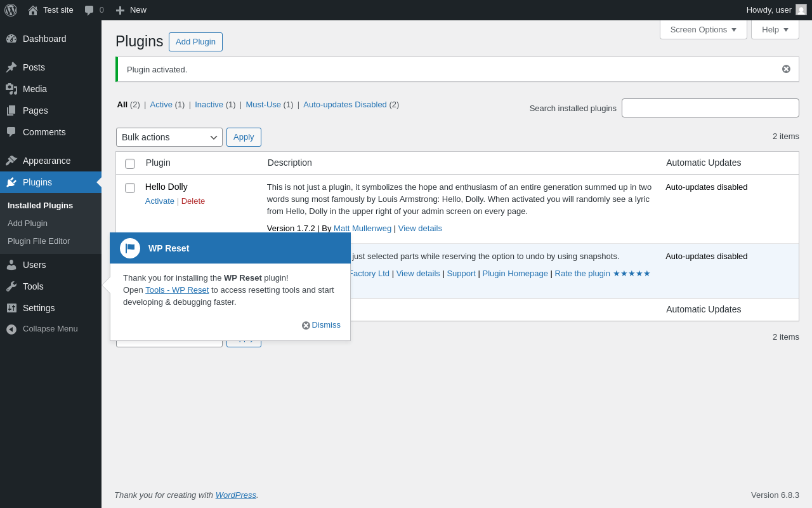Click New in the admin bar
The height and width of the screenshot is (508, 812).
point(138,10)
